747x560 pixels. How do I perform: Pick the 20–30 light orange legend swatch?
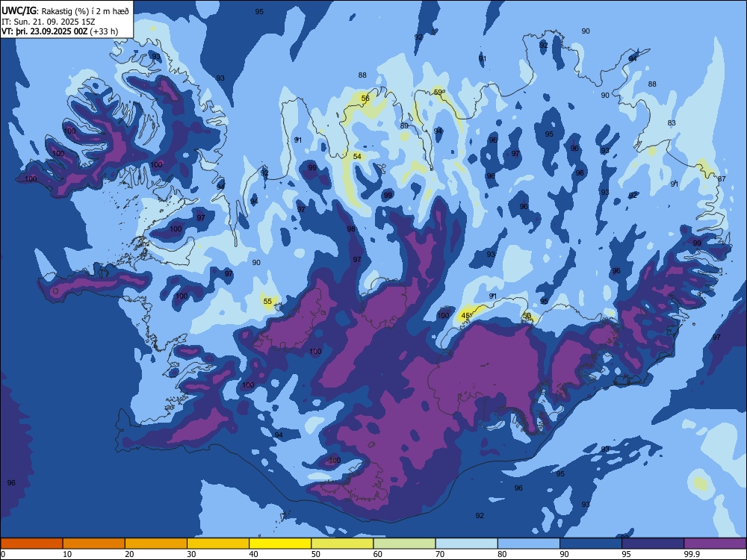(156, 544)
